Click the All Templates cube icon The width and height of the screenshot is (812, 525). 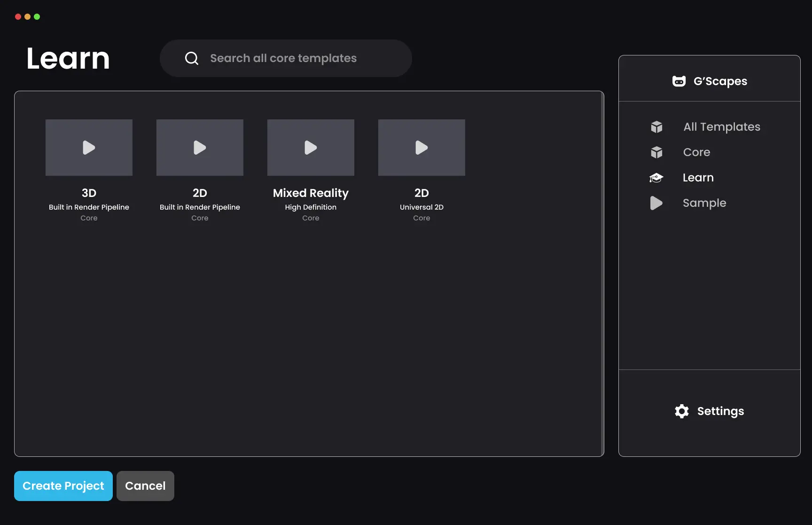click(x=656, y=127)
